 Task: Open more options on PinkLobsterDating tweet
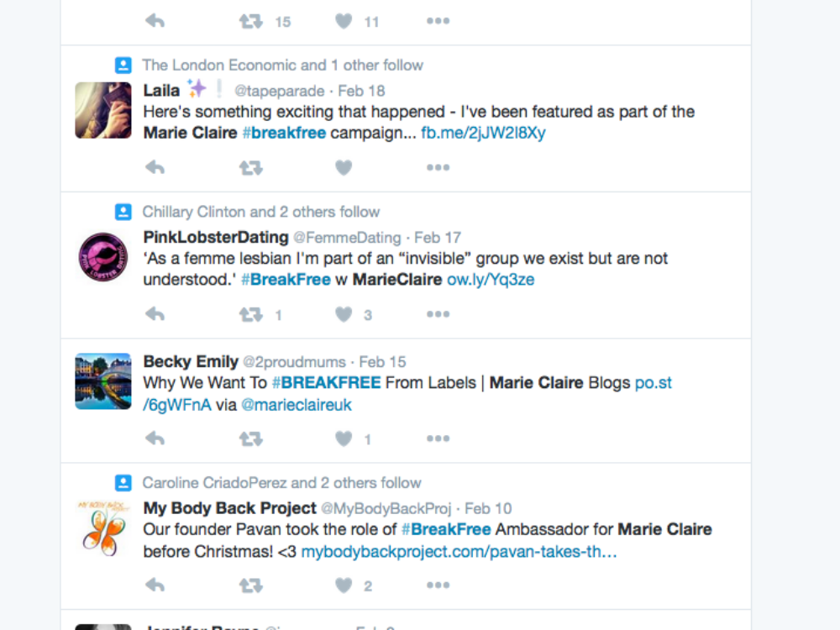tap(438, 314)
